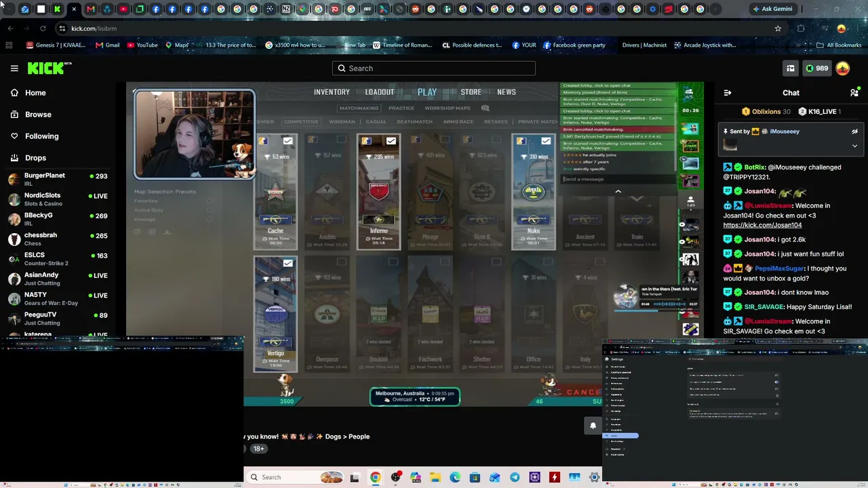The width and height of the screenshot is (868, 488).
Task: Open the YouTube bookmark
Action: pos(142,45)
